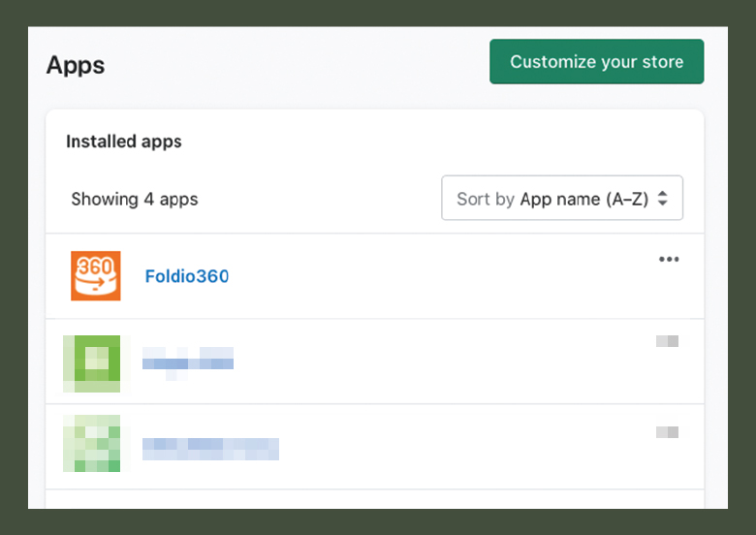Click the Customize your store button
756x535 pixels.
click(x=596, y=62)
